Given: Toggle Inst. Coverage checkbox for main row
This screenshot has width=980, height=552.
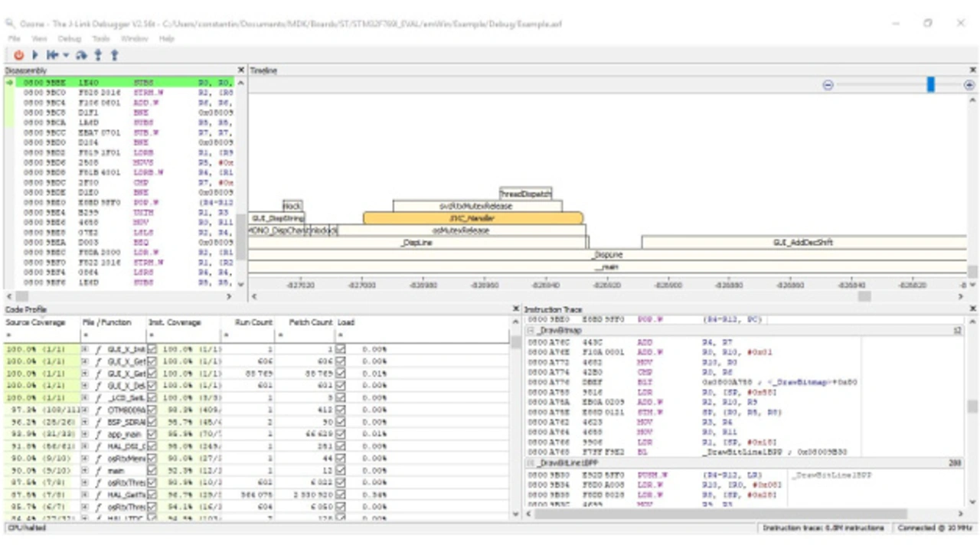Looking at the screenshot, I should click(152, 470).
